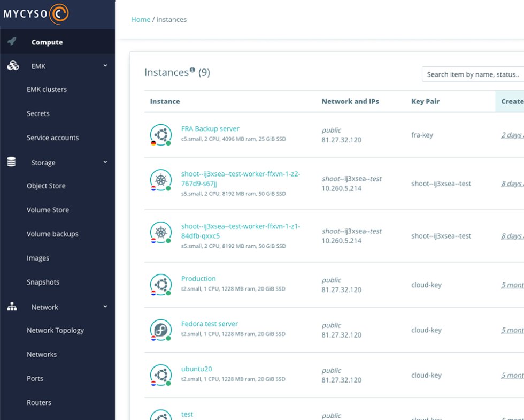This screenshot has height=420, width=524.
Task: Open the ubuntu20 instance
Action: pyautogui.click(x=197, y=369)
